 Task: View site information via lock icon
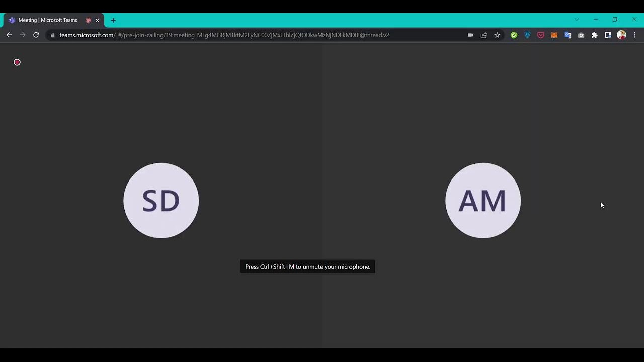[53, 35]
